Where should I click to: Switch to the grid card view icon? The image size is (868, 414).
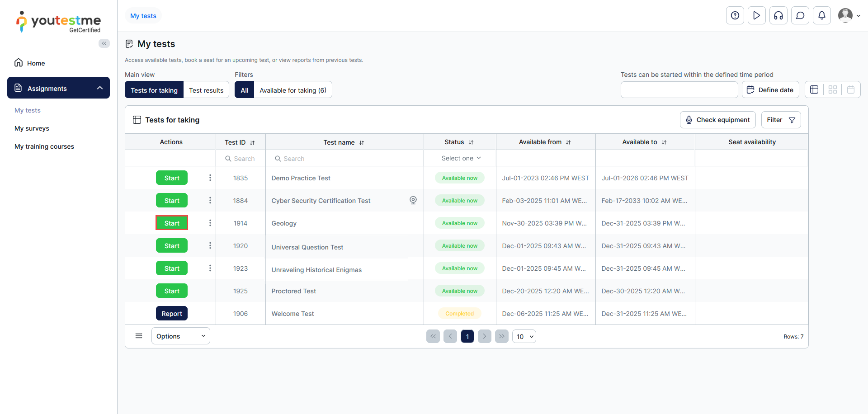pos(832,89)
